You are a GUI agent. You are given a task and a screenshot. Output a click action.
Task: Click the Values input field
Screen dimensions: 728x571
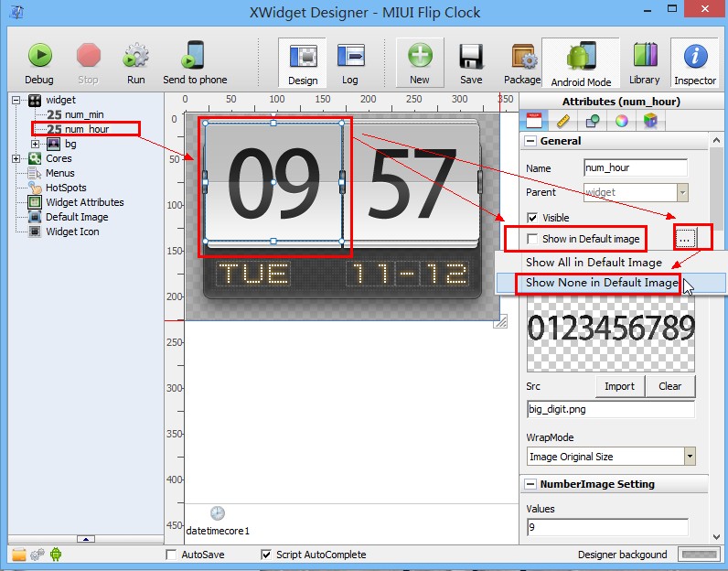[x=608, y=527]
